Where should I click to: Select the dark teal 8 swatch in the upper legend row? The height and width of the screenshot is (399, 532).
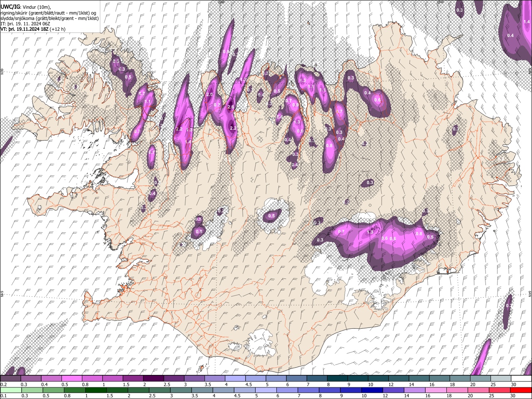point(337,379)
